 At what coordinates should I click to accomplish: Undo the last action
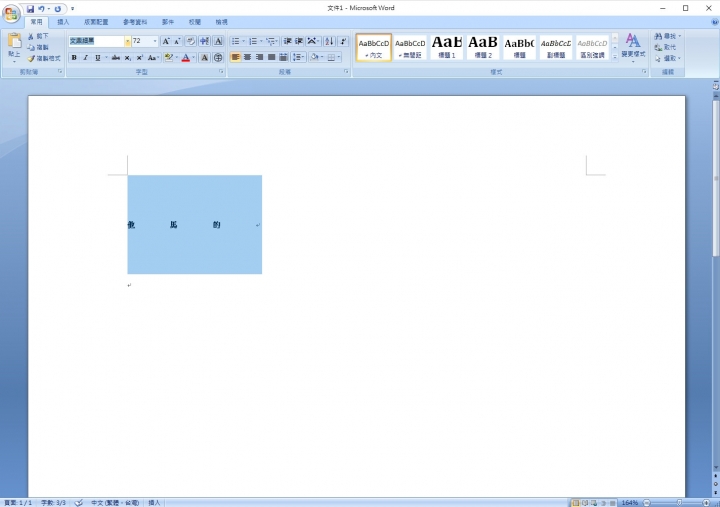(41, 9)
